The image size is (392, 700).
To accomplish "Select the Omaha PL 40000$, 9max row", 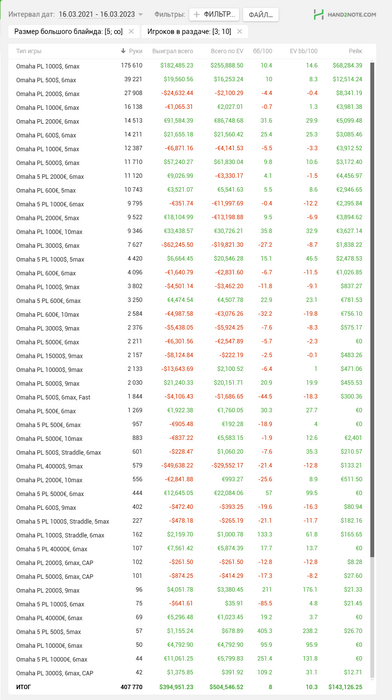I will (189, 466).
